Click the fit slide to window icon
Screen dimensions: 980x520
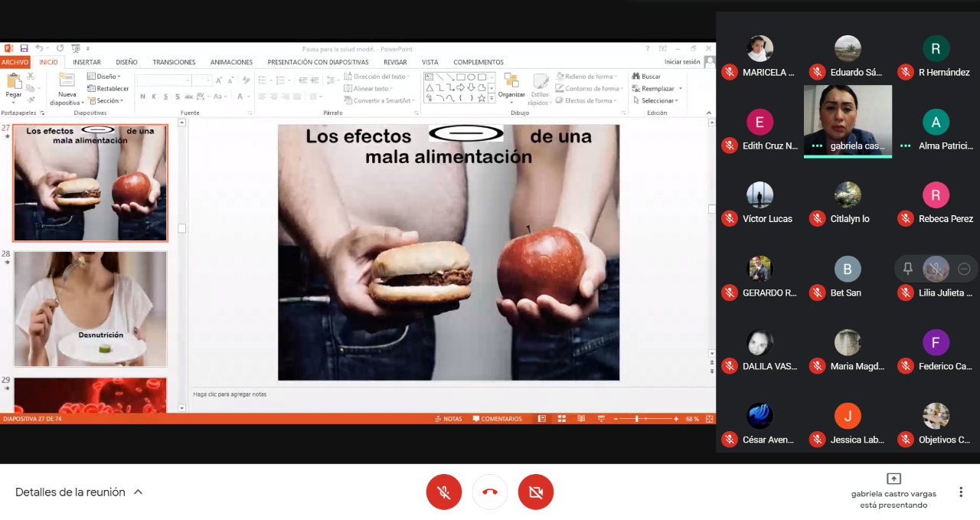click(710, 419)
